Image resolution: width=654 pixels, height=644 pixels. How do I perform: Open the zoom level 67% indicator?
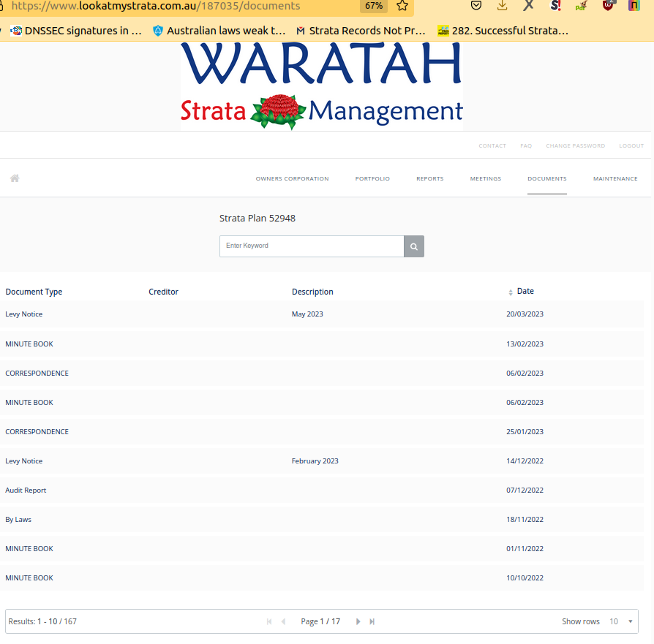click(374, 6)
